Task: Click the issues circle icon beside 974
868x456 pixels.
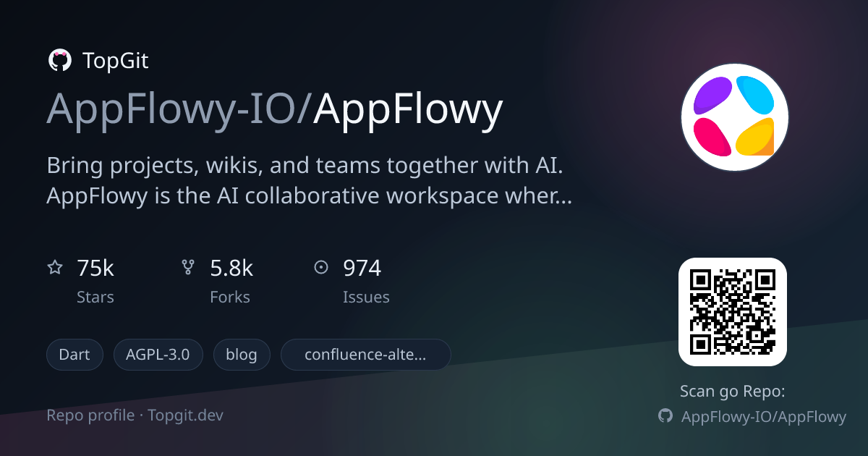Action: coord(320,268)
